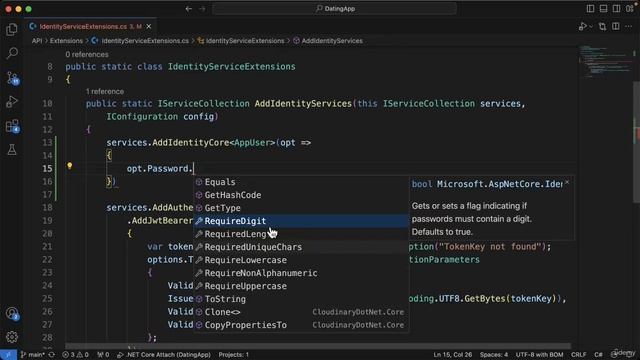Select Equals in the suggestion list

(301, 182)
